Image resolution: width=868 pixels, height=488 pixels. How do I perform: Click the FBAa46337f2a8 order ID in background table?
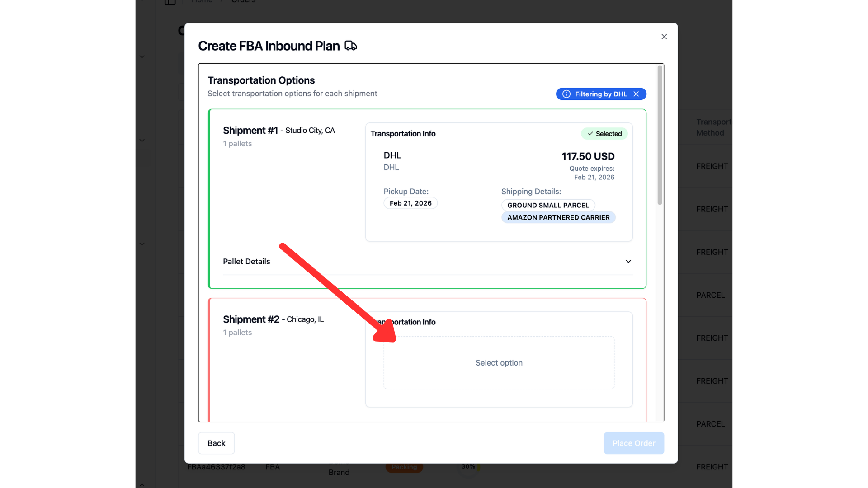pos(216,467)
